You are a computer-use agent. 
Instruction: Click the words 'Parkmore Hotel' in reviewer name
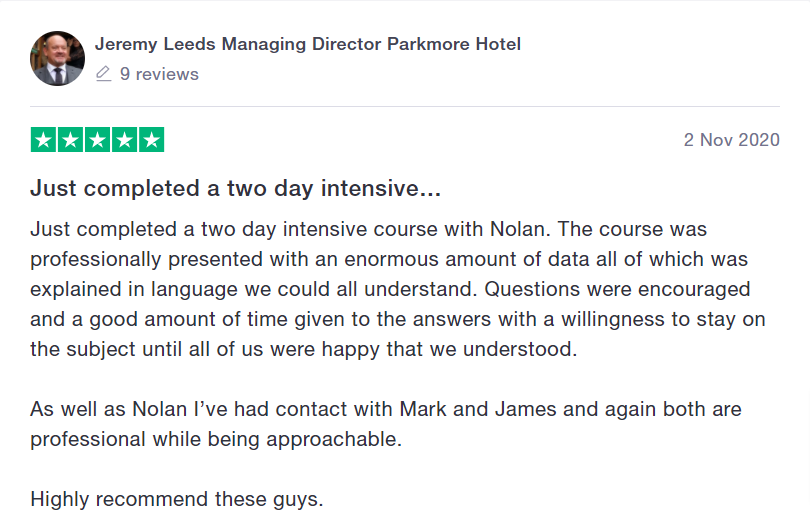[454, 44]
